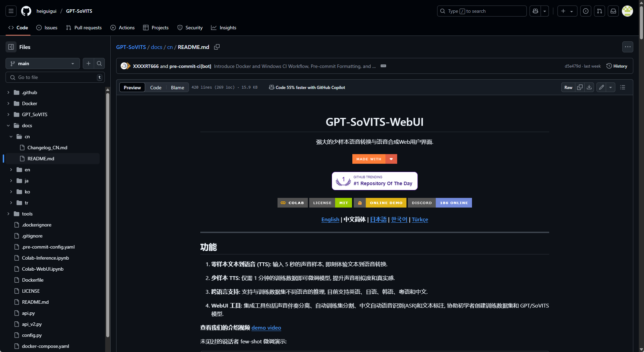Open the Insights tab
The width and height of the screenshot is (644, 352).
click(x=224, y=28)
